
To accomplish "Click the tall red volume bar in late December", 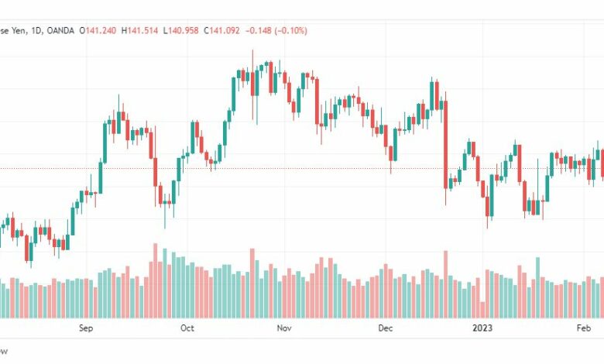I will pyautogui.click(x=446, y=284).
